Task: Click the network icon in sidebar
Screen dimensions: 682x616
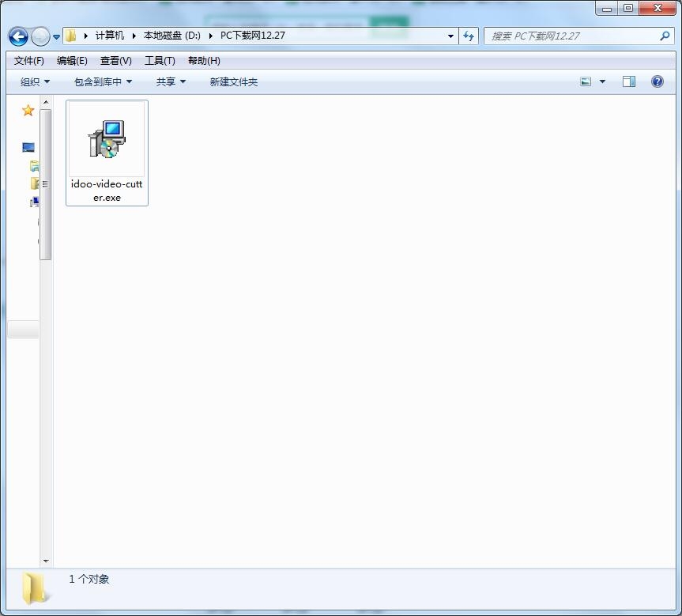Action: click(34, 202)
